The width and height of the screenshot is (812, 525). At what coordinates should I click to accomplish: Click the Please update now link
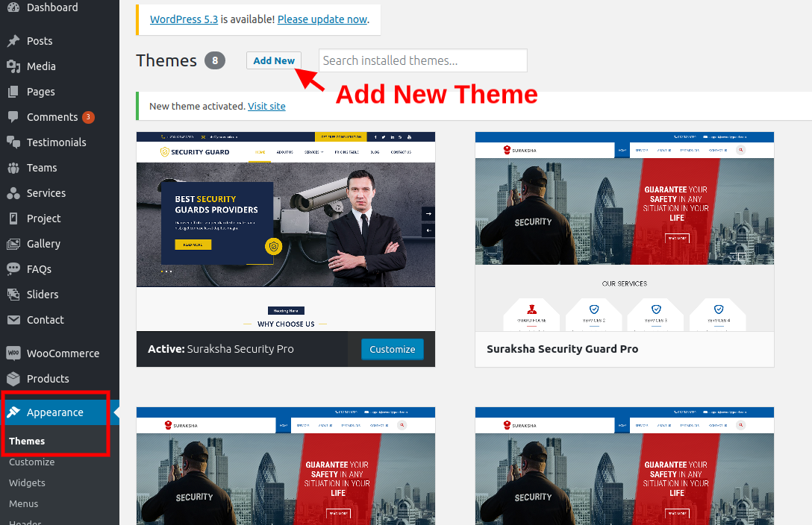[322, 19]
